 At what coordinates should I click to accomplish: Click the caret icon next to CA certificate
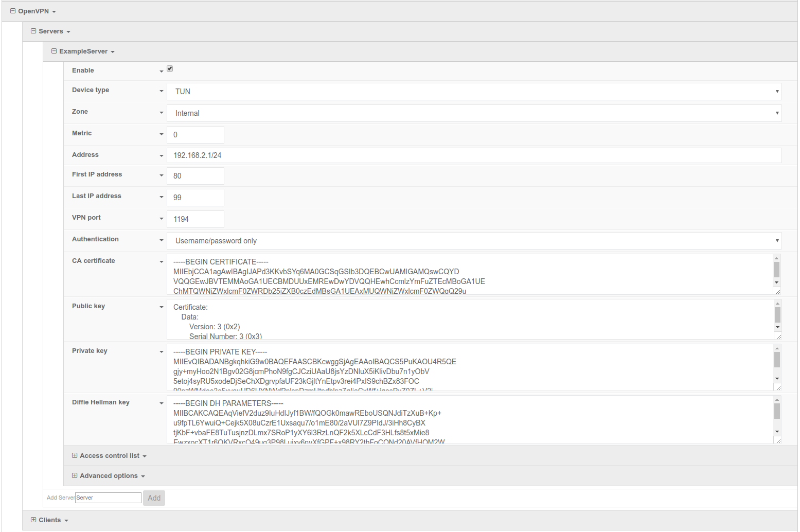coord(161,261)
